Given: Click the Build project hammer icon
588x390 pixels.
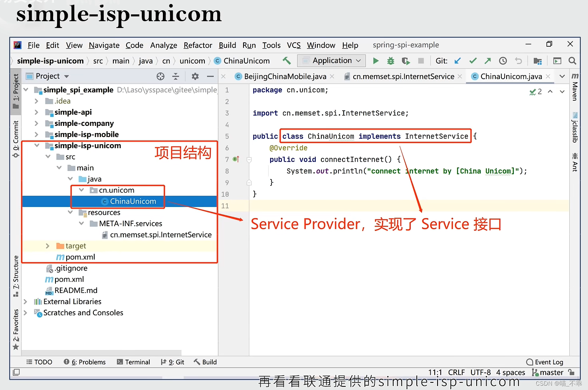Looking at the screenshot, I should tap(287, 61).
